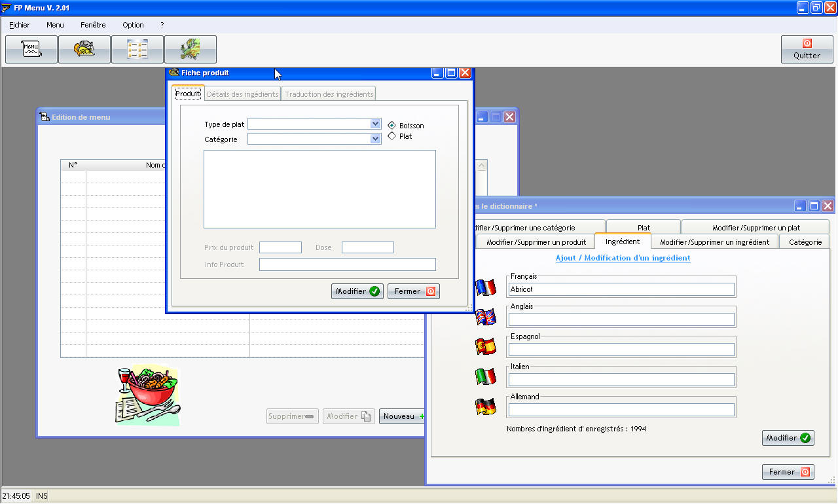Click the Europe map toolbar icon
Image resolution: width=838 pixels, height=504 pixels.
click(191, 49)
